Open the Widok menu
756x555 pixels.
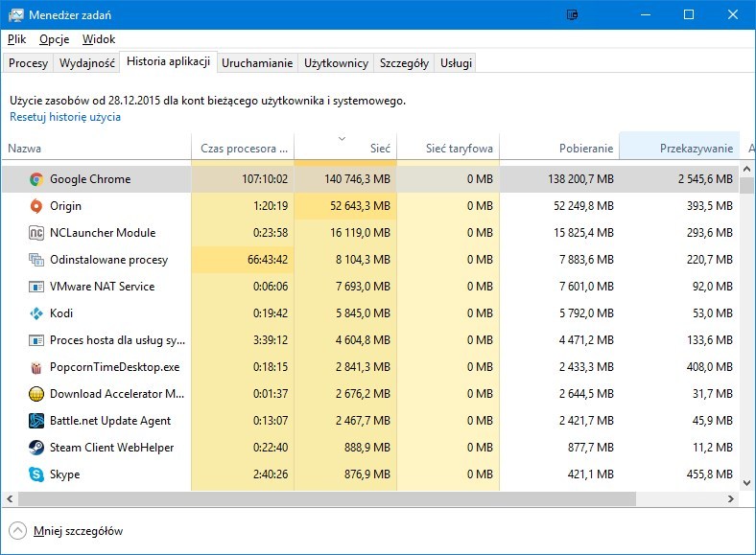pyautogui.click(x=99, y=39)
